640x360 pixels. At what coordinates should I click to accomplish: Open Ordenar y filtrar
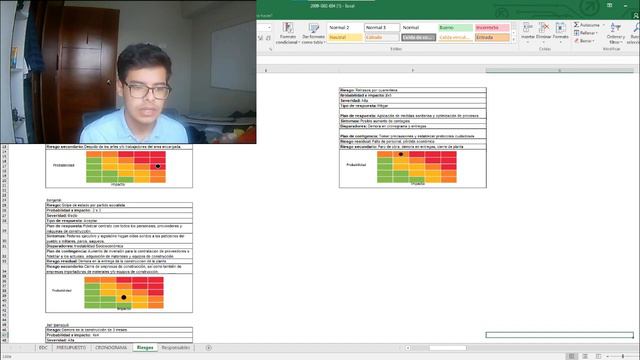click(615, 33)
